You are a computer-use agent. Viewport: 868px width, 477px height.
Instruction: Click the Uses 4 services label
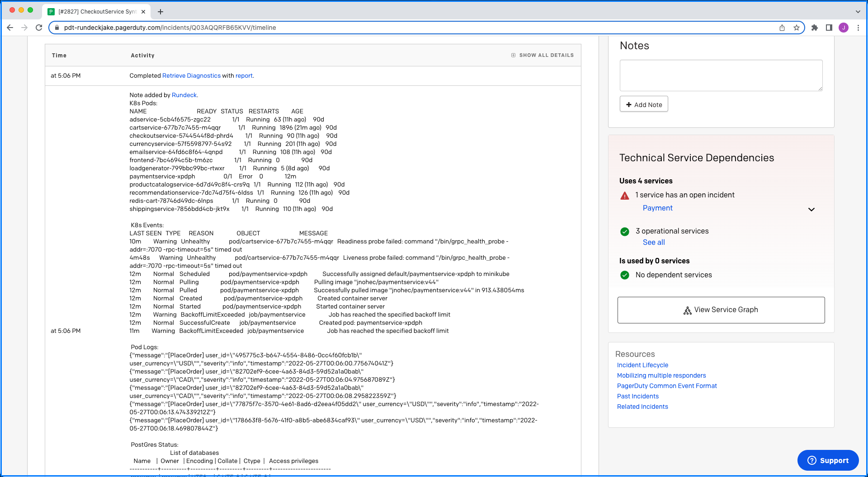646,181
